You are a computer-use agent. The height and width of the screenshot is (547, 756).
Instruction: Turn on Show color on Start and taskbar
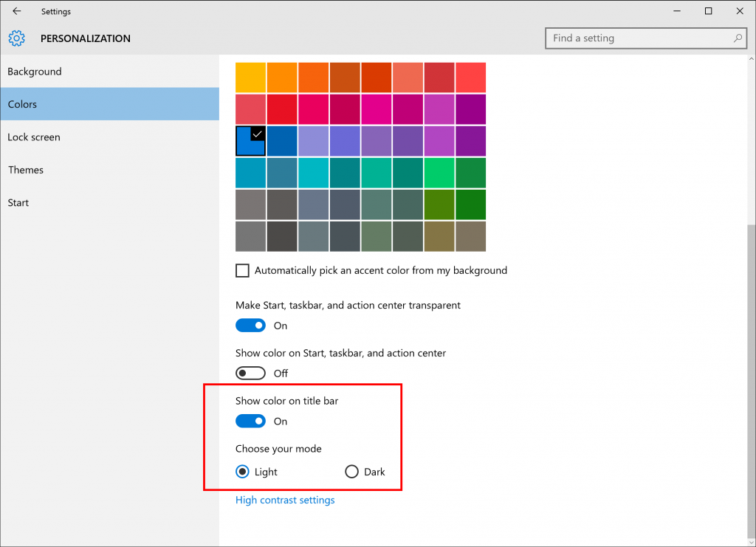tap(250, 373)
